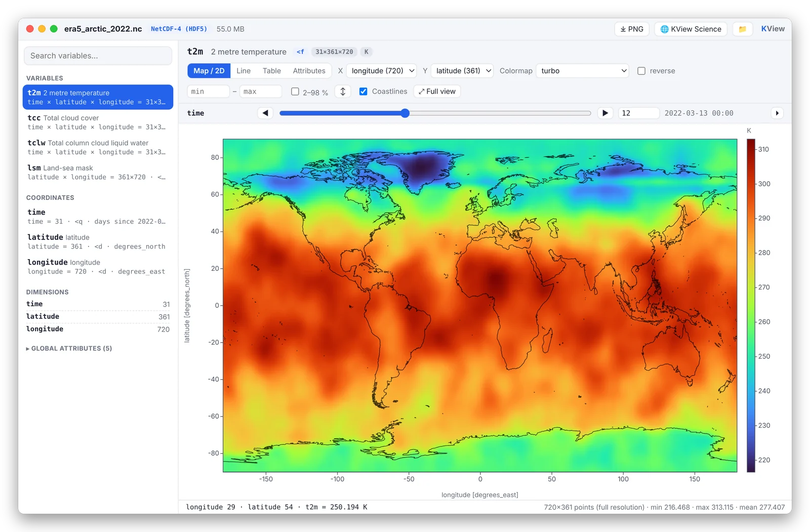810x532 pixels.
Task: Select tclw cloud liquid water variable
Action: [x=98, y=147]
